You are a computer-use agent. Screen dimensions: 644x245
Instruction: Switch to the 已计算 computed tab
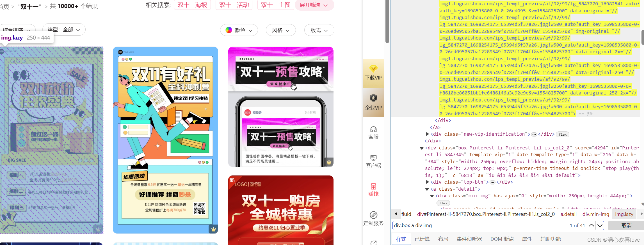[422, 239]
